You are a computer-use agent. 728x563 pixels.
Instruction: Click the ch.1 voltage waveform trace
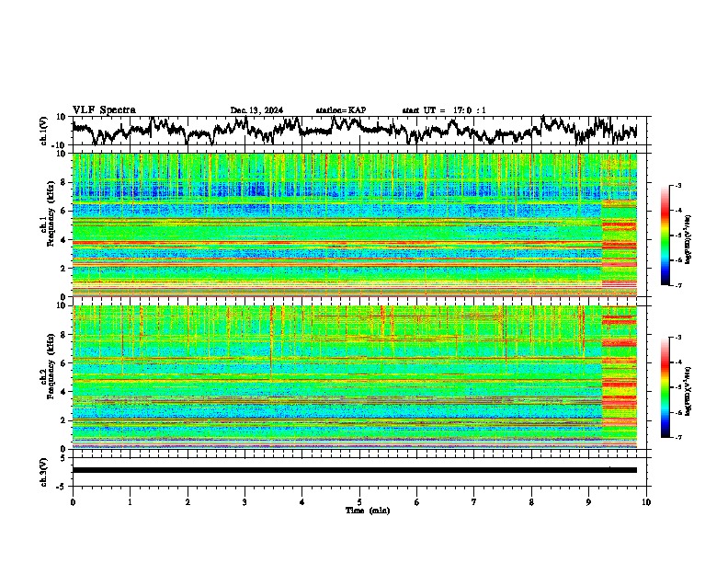[355, 130]
